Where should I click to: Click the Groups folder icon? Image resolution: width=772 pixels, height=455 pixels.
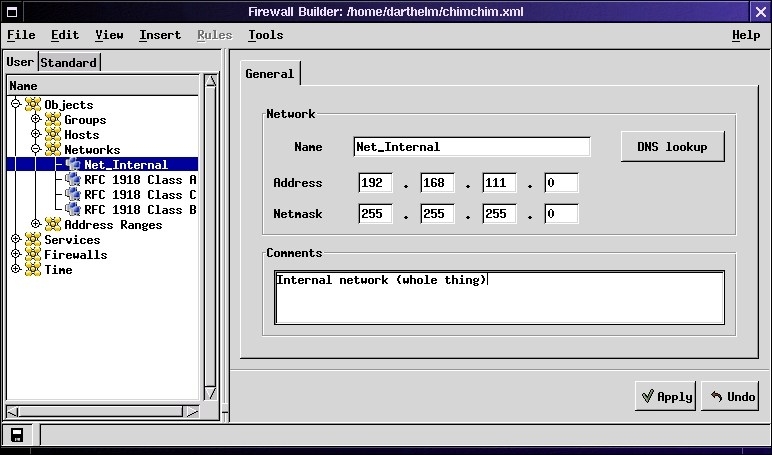pyautogui.click(x=53, y=120)
